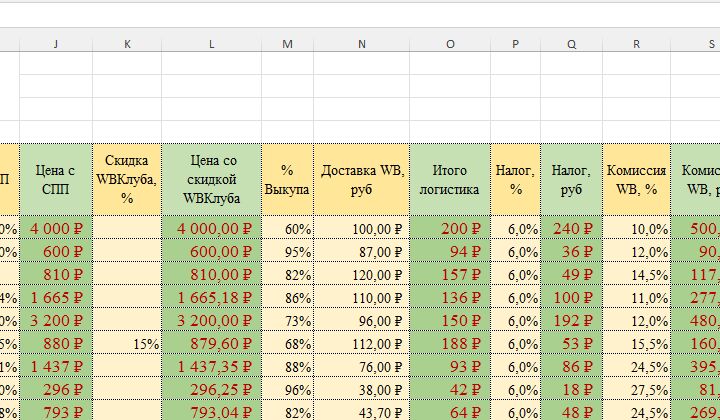
Task: Select the '60%' buyout cell
Action: [x=287, y=228]
